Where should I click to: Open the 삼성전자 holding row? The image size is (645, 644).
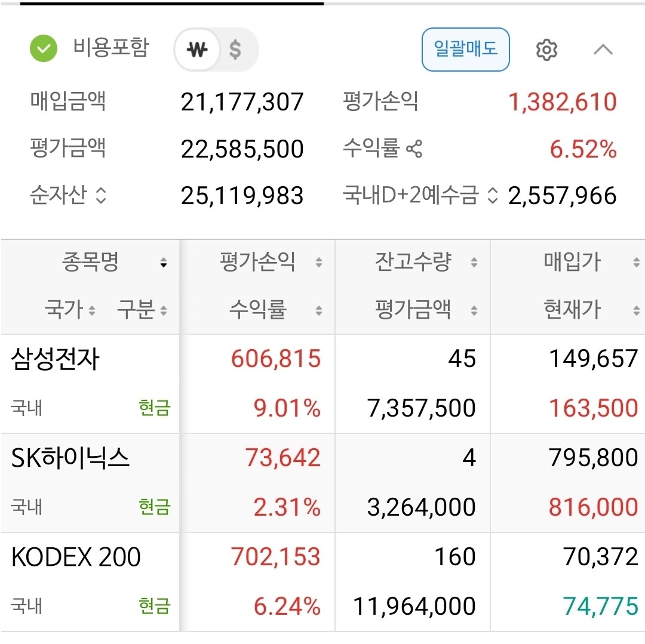pyautogui.click(x=55, y=360)
